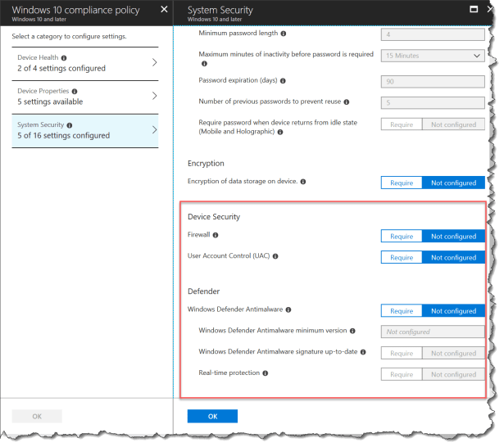Open the 15 Minutes inactivity dropdown
Viewport: 504px width, 447px height.
pyautogui.click(x=433, y=56)
